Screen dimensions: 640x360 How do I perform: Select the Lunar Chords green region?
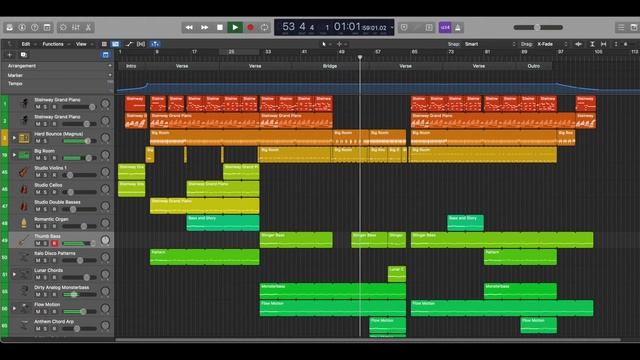point(397,274)
